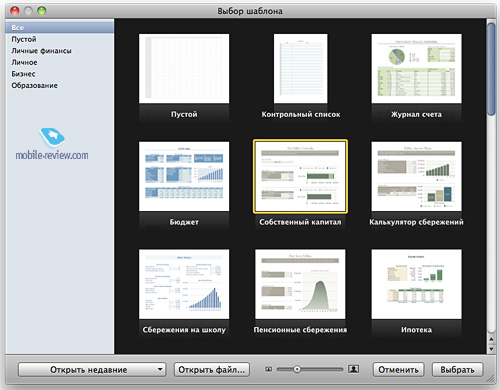
Task: Click the Открыть файл... button
Action: click(x=212, y=370)
